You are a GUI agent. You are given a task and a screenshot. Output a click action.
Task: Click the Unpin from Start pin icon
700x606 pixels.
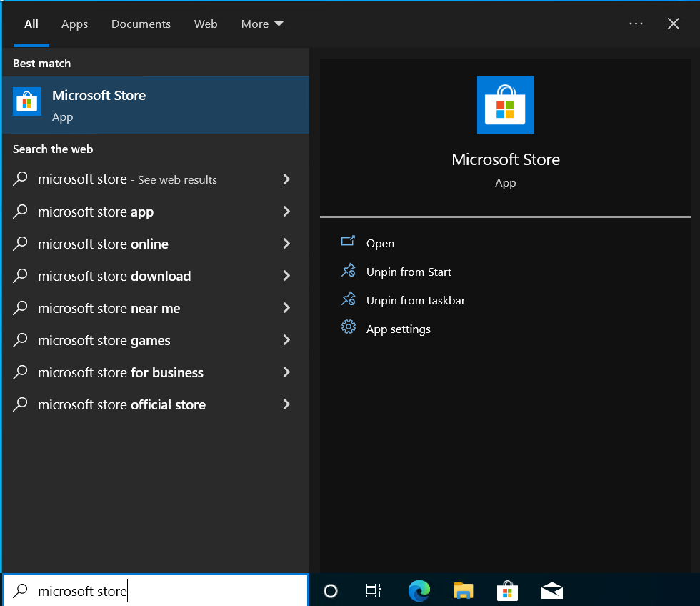click(349, 270)
